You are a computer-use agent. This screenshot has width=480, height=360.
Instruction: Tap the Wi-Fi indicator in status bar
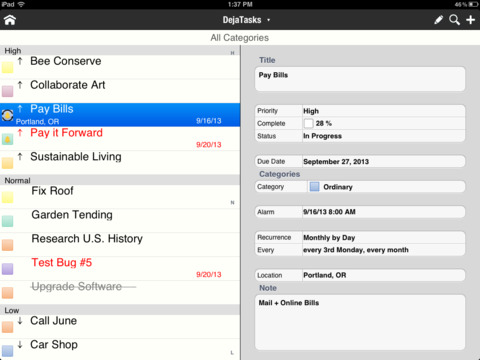pyautogui.click(x=21, y=4)
